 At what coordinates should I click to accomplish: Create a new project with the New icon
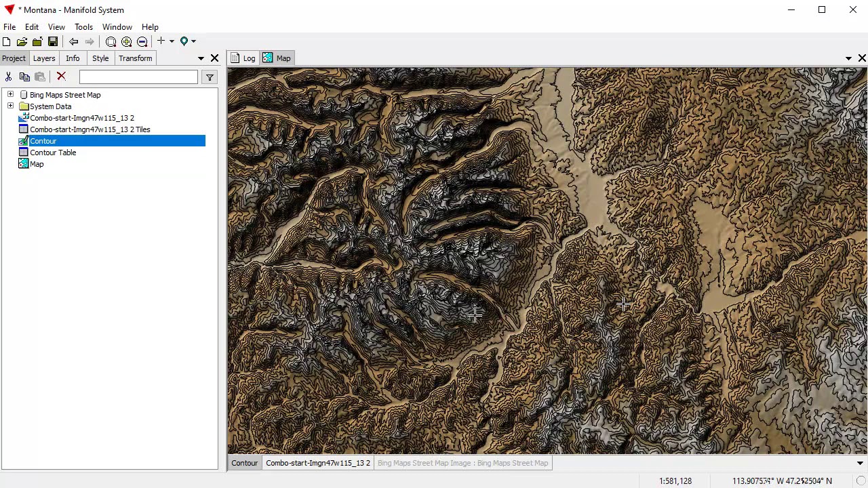coord(7,41)
